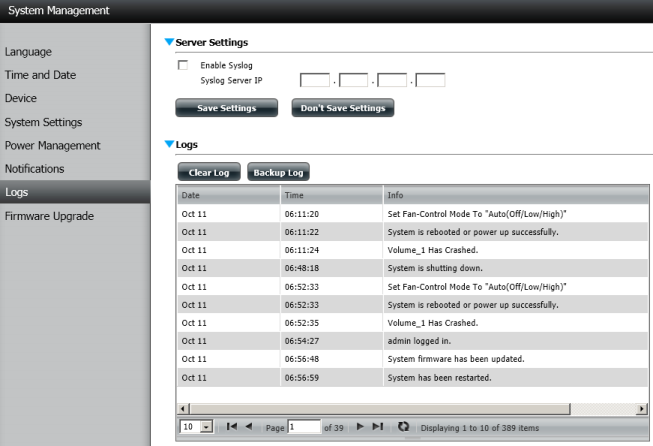
Task: Select System has been restarted entry
Action: (x=413, y=378)
